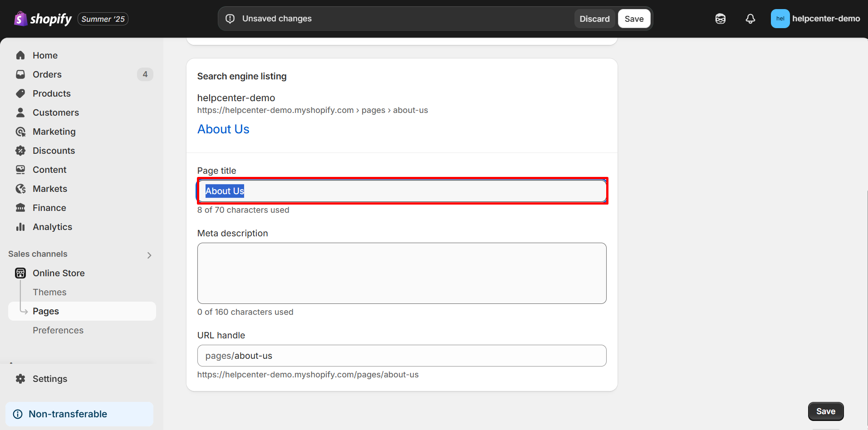Click the About Us search preview link
868x430 pixels.
coord(223,129)
